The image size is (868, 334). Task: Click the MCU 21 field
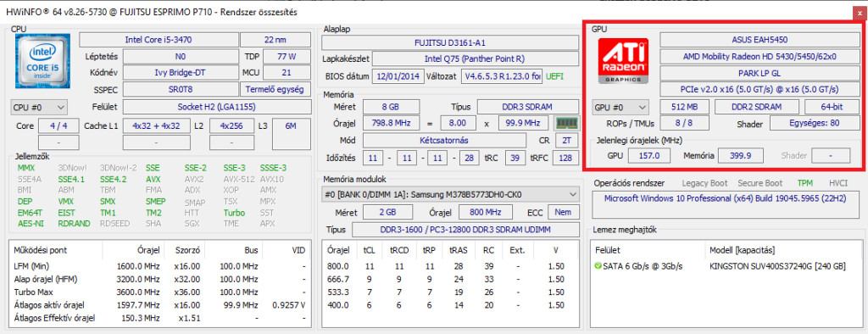tap(287, 73)
